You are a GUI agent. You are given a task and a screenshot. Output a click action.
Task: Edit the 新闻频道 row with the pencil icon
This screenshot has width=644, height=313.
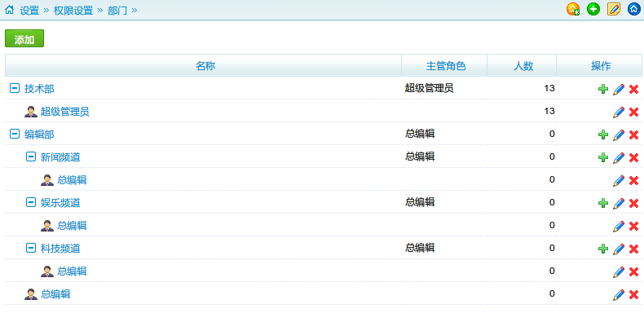tap(619, 158)
